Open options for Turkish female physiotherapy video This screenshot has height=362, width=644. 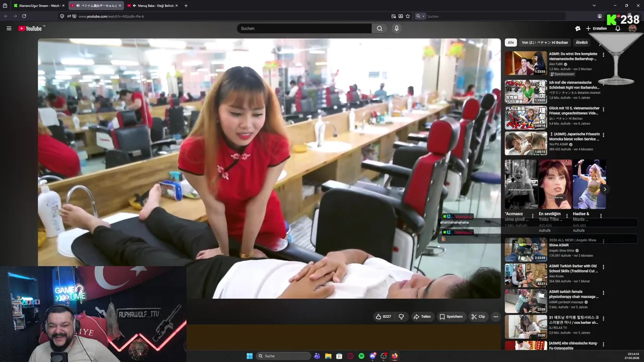pos(603,293)
